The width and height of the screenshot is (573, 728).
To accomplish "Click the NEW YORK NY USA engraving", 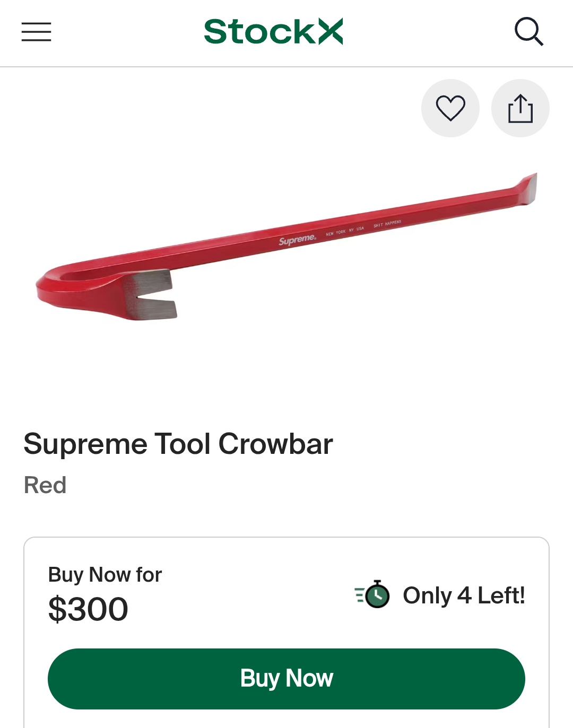I will (345, 231).
